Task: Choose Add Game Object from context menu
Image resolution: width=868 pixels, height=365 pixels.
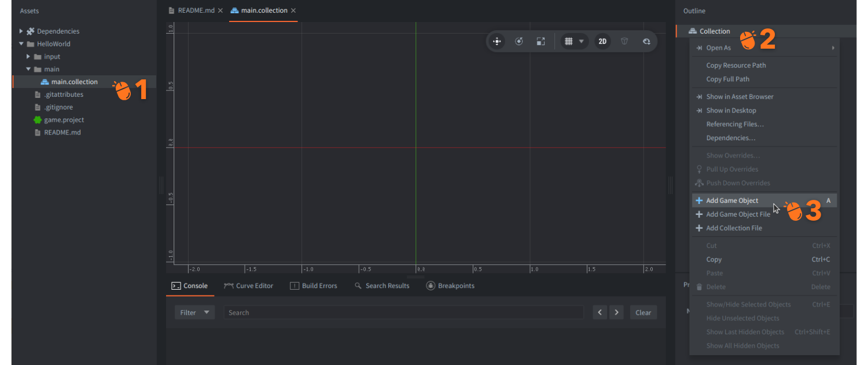Action: pos(732,200)
